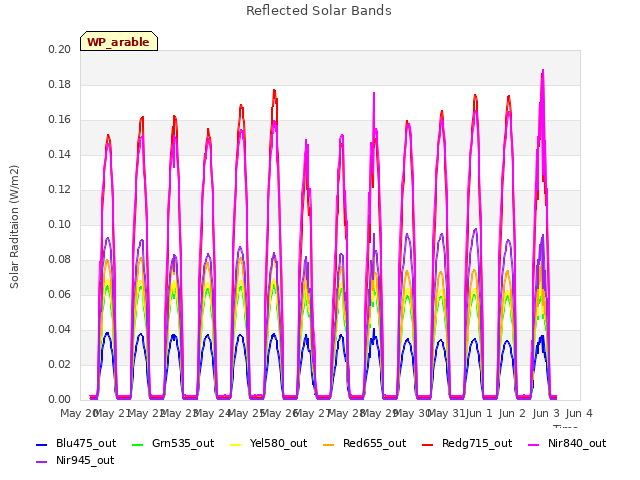640x480 pixels.
Task: Click the Jun 2 x-axis date label
Action: [512, 413]
